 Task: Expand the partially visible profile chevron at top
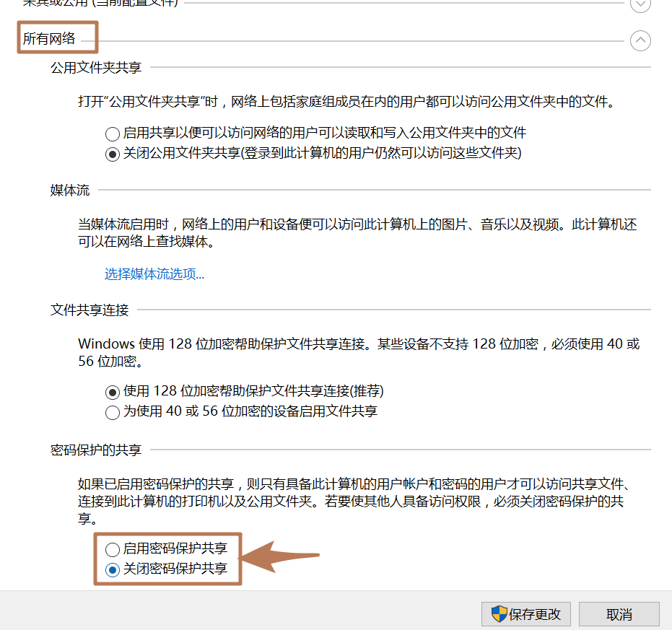pos(640,4)
